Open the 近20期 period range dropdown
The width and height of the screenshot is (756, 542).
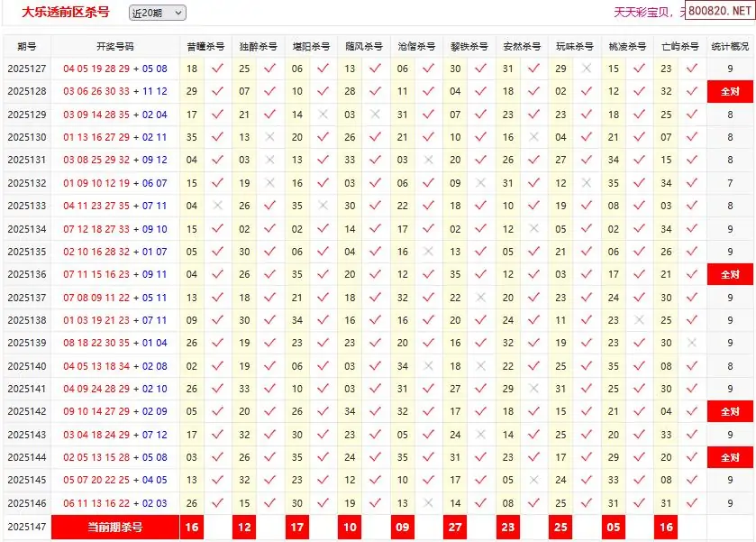pos(157,13)
